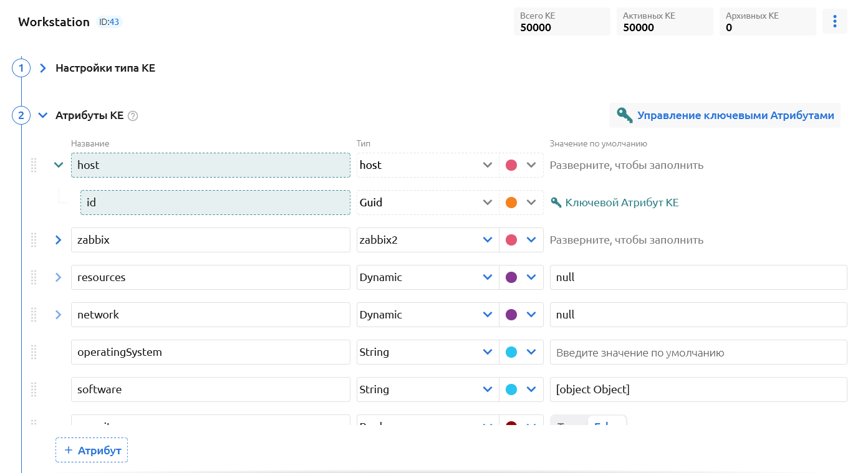
Task: Click the add Атрибут button
Action: [x=92, y=450]
